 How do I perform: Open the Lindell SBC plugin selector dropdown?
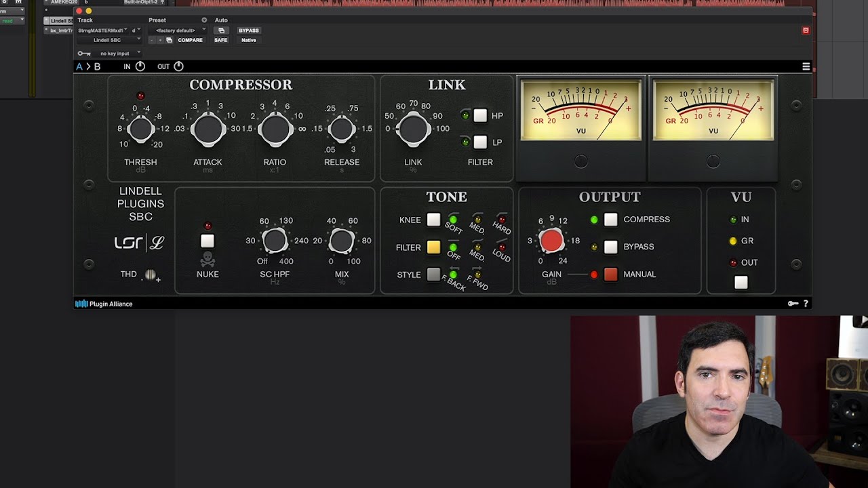click(x=109, y=40)
